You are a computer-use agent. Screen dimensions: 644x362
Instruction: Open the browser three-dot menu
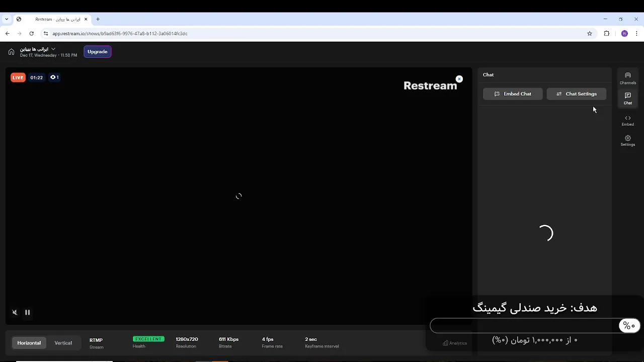636,34
